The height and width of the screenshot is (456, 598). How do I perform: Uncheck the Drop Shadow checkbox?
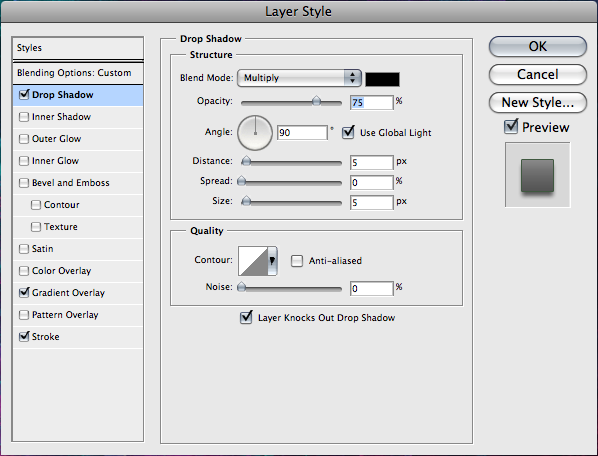tap(24, 95)
